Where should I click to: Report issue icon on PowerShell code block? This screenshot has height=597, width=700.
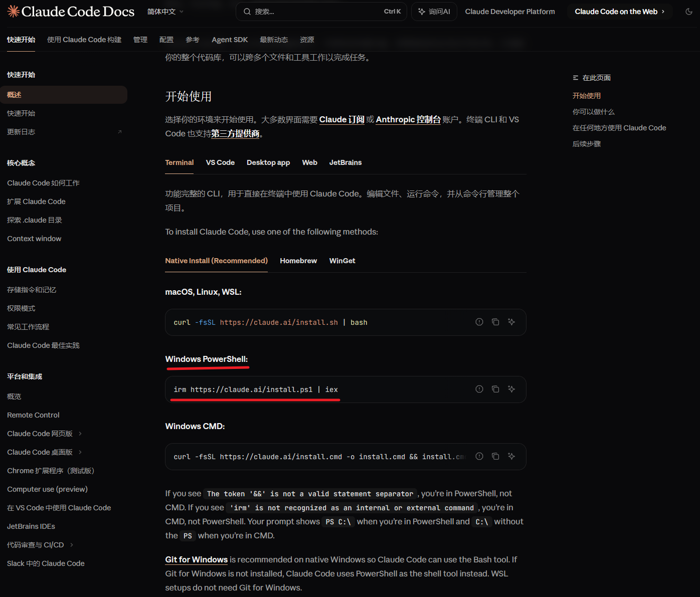(479, 389)
